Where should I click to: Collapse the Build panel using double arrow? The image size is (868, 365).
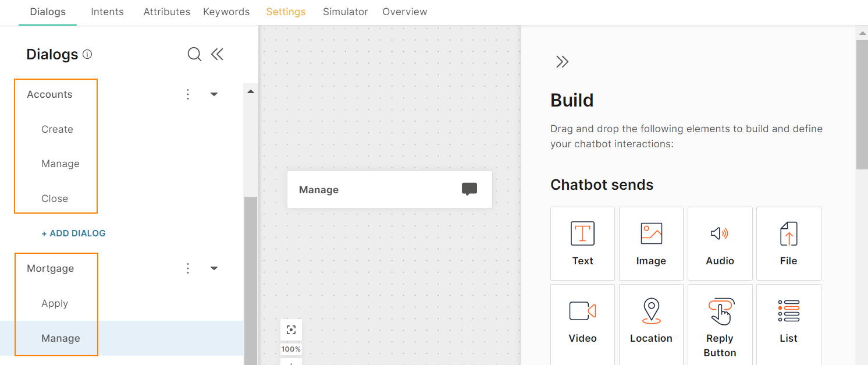point(562,62)
